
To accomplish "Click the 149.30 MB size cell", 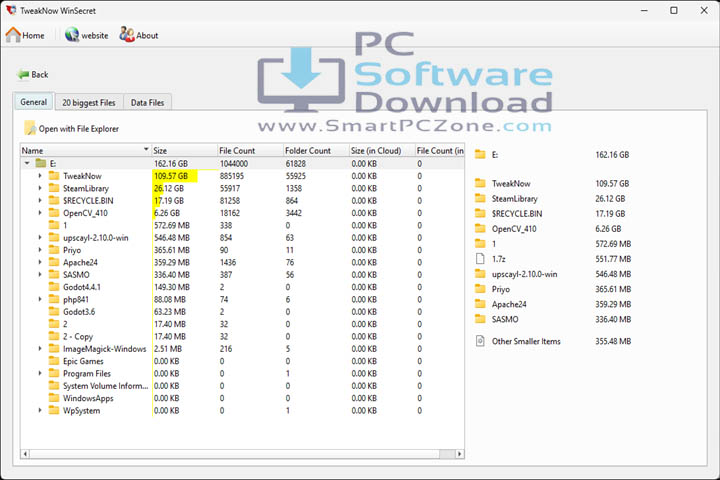I will click(172, 287).
